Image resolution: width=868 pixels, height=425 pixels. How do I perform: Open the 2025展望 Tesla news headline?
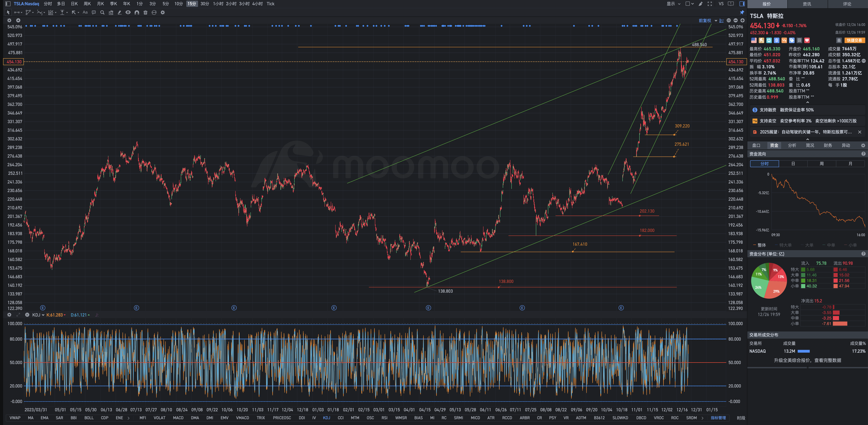805,132
